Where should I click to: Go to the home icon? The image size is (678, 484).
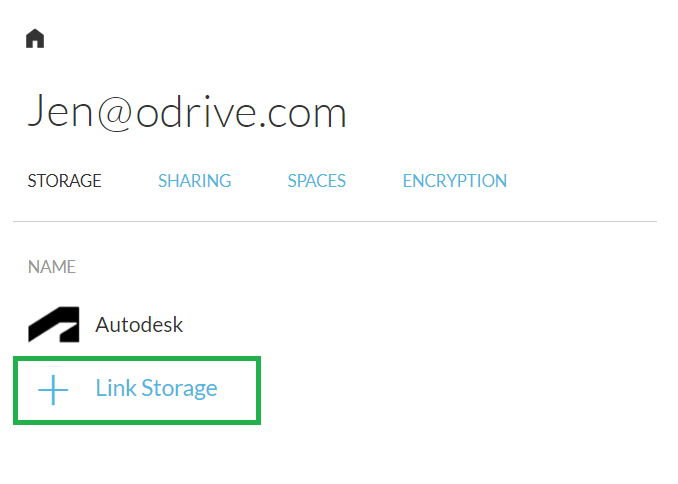coord(35,39)
